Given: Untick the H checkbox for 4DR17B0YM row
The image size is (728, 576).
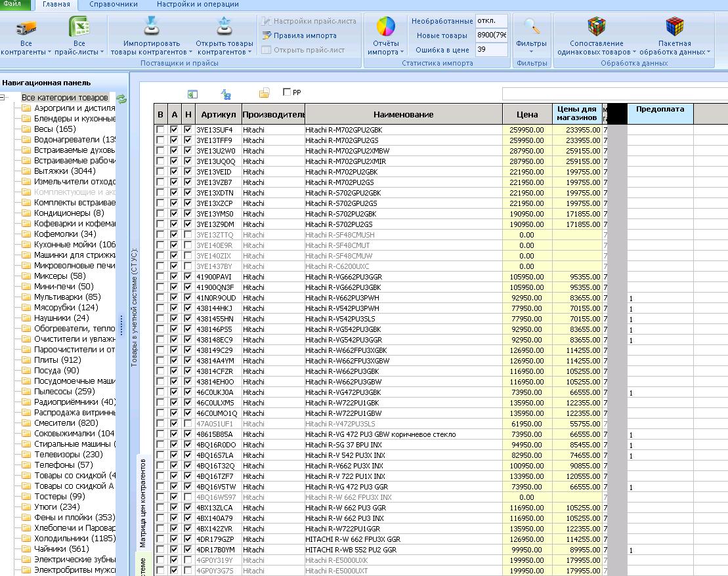Looking at the screenshot, I should click(x=188, y=549).
